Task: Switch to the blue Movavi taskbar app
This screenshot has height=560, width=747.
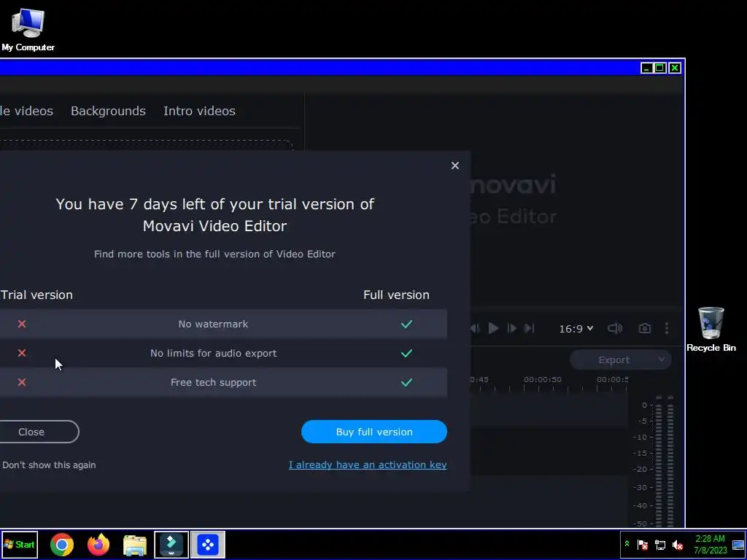Action: [x=208, y=545]
